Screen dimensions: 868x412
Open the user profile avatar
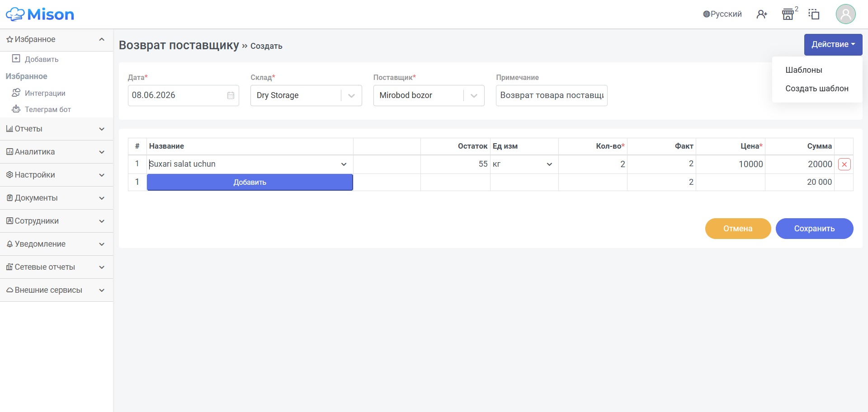pyautogui.click(x=845, y=14)
